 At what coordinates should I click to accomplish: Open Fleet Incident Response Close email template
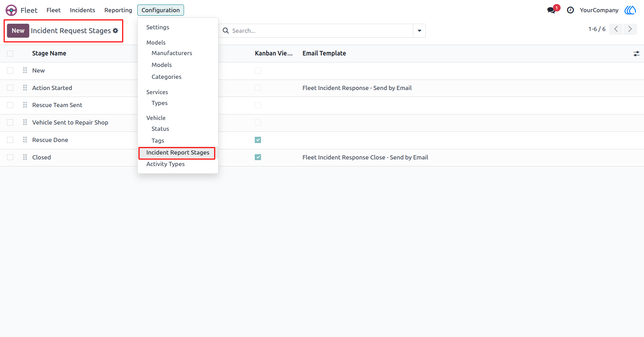365,157
